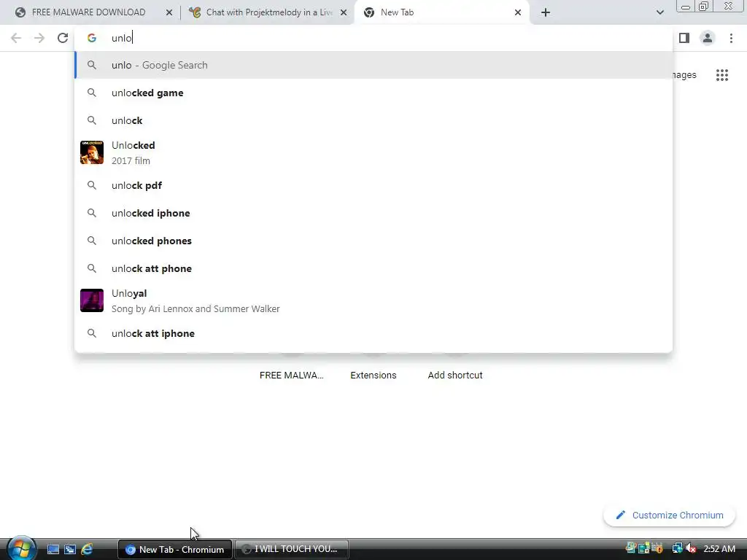Click Customize Chromium button

(x=670, y=516)
